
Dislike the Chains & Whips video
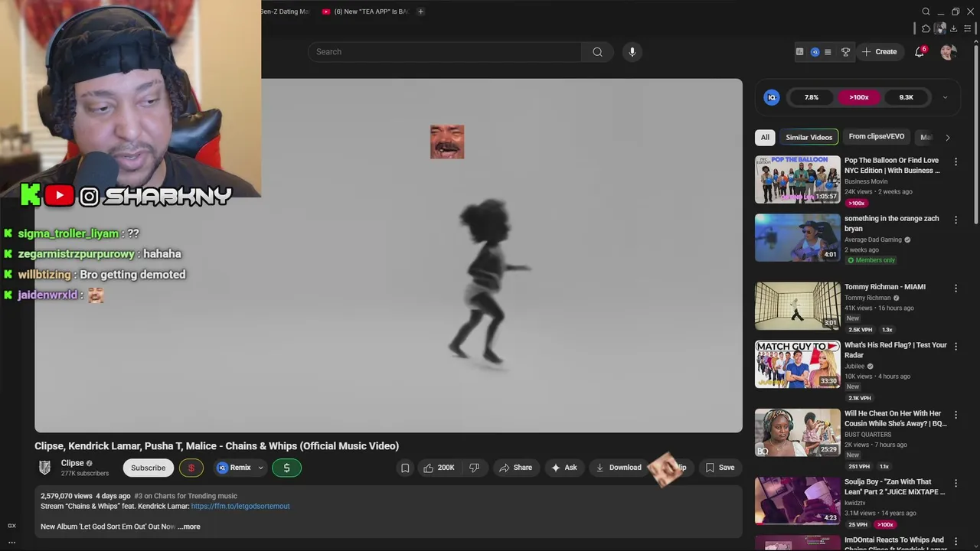tap(475, 468)
